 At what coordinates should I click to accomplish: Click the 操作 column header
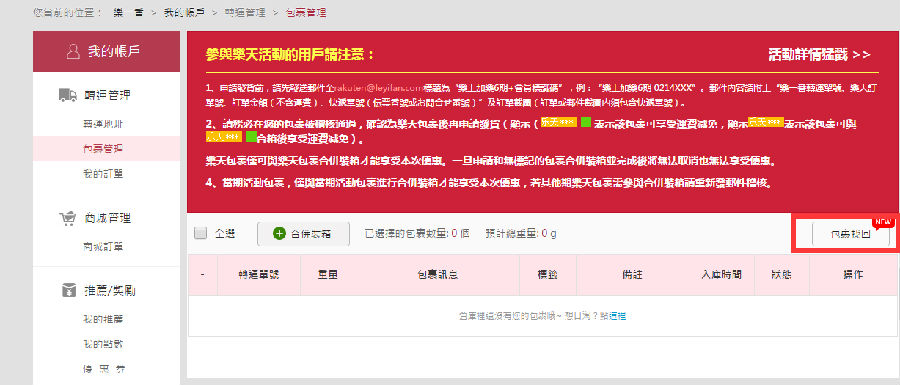click(x=853, y=274)
